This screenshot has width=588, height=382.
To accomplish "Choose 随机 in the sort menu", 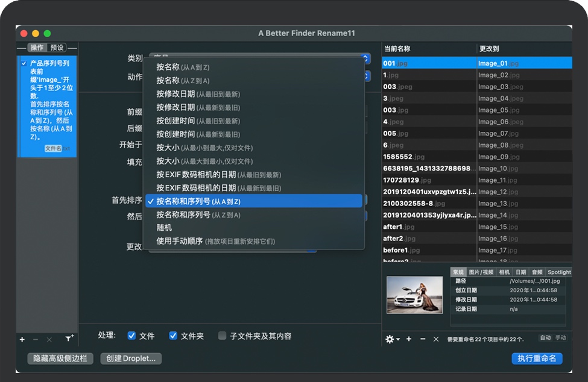I will [164, 228].
